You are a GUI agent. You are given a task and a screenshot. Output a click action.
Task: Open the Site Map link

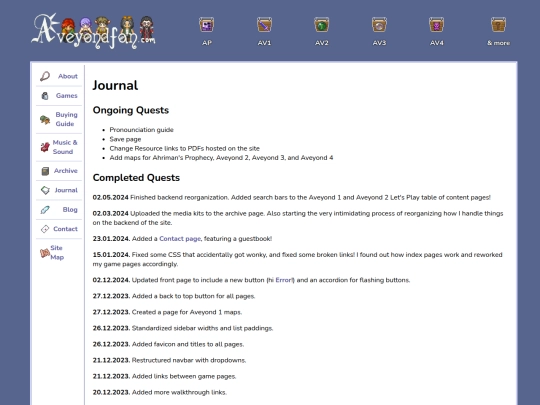[57, 252]
